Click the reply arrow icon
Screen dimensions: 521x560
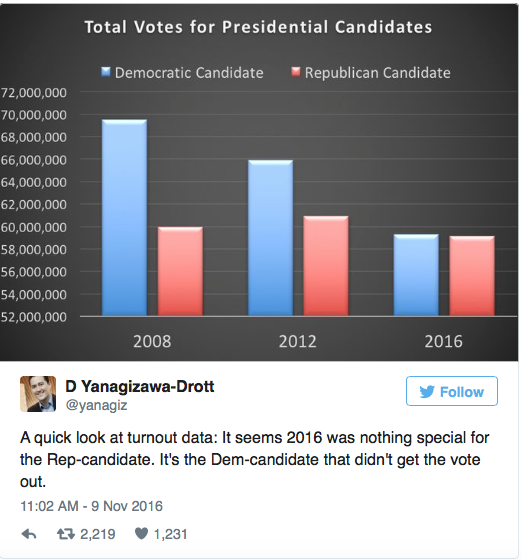[29, 534]
